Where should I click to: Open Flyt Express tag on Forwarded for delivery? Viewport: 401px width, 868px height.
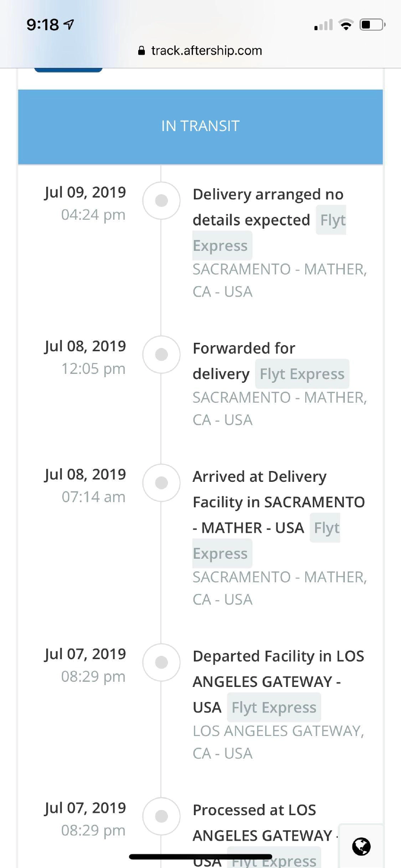pos(302,374)
